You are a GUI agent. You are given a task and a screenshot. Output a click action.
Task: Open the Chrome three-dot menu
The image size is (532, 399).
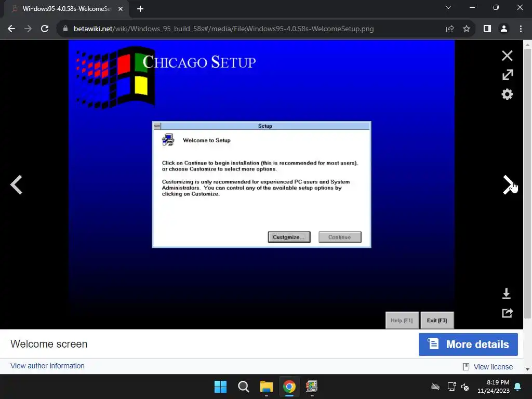click(x=521, y=29)
